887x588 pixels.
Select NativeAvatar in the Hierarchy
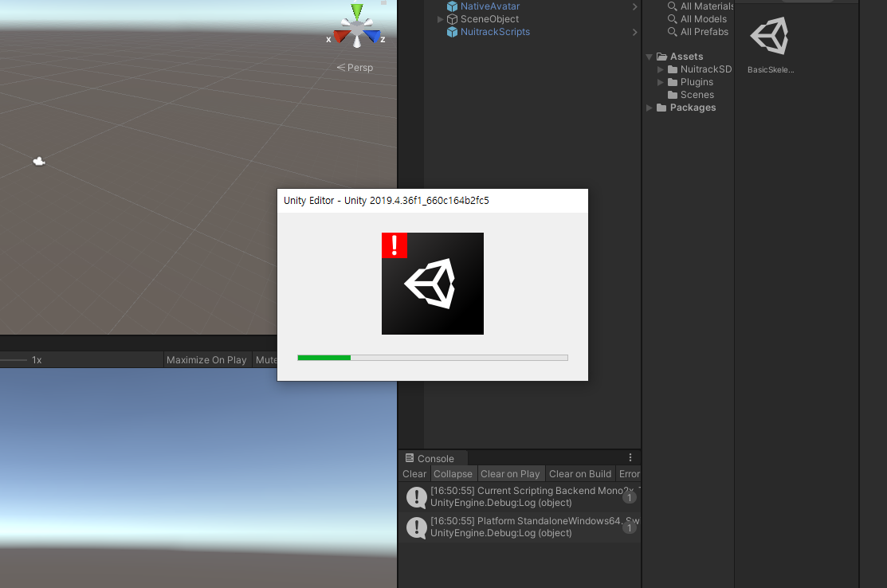[x=490, y=6]
